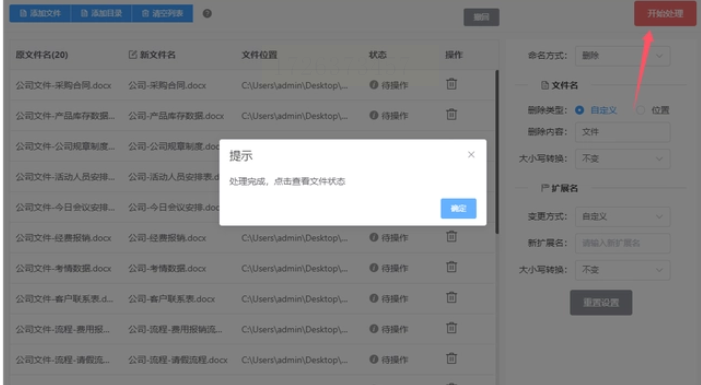Click trash icon for 公司-产品库存数据.docx row

tap(452, 114)
